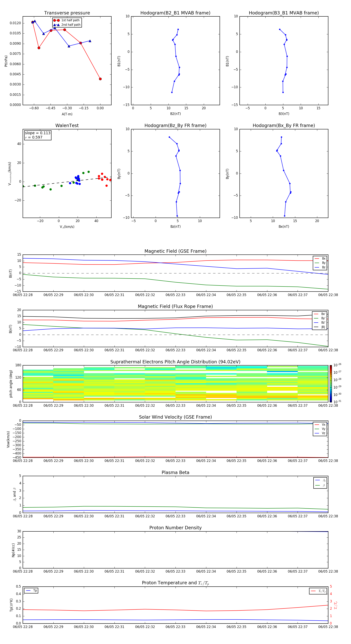Viewport: 351px width, 644px height.
Task: Click the 'pitch angle (deg)' axis label
Action: click(11, 384)
